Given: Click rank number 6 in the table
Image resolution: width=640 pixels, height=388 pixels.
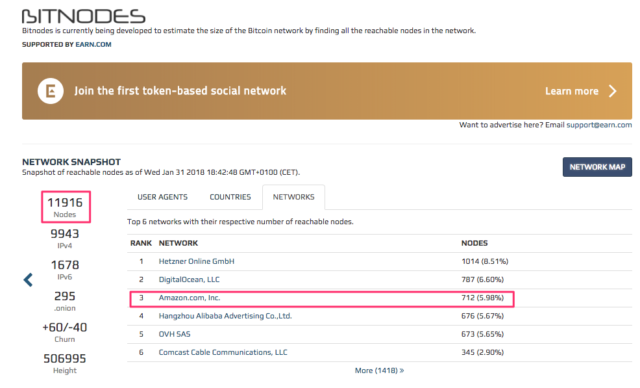Looking at the screenshot, I should 141,352.
